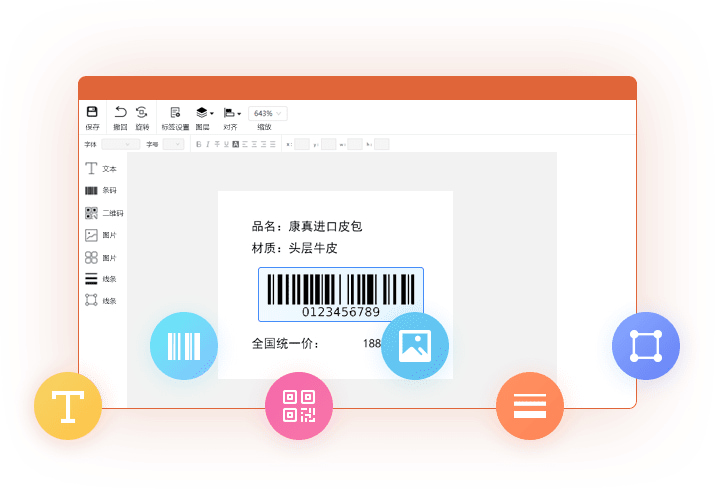Set text alignment to left
The width and height of the screenshot is (715, 489).
click(245, 145)
